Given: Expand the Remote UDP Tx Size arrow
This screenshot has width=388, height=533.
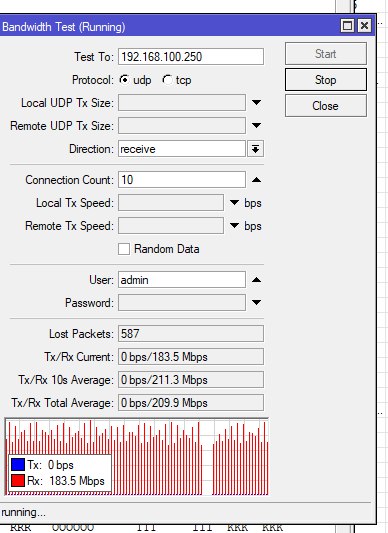Looking at the screenshot, I should coord(256,125).
